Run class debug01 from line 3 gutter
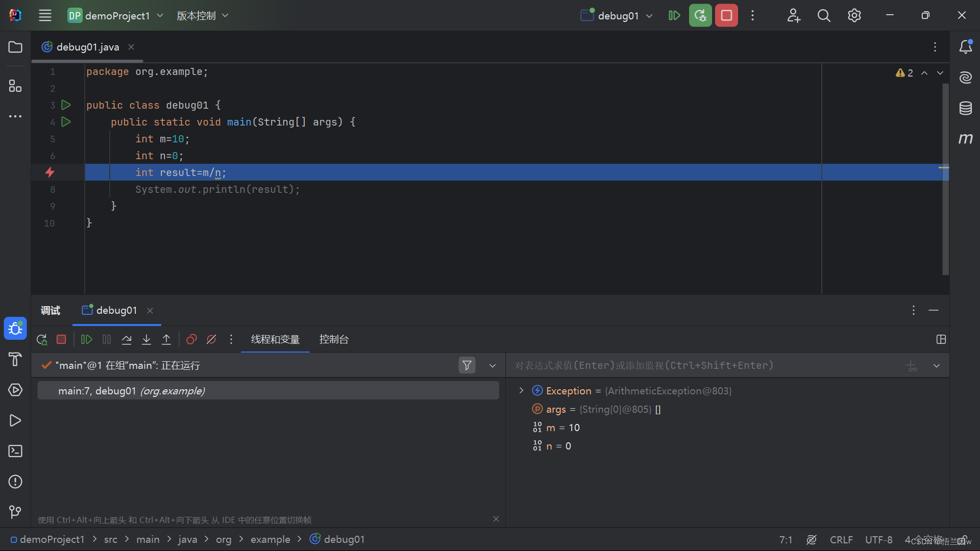This screenshot has height=551, width=980. tap(66, 105)
